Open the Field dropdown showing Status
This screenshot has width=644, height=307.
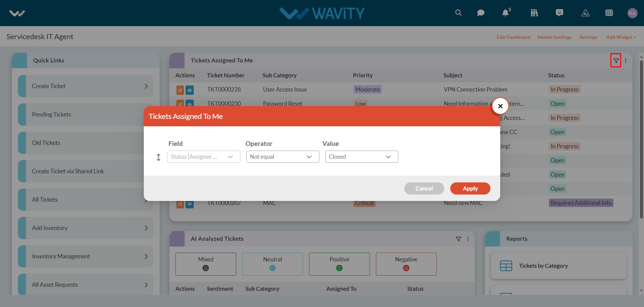pos(204,157)
